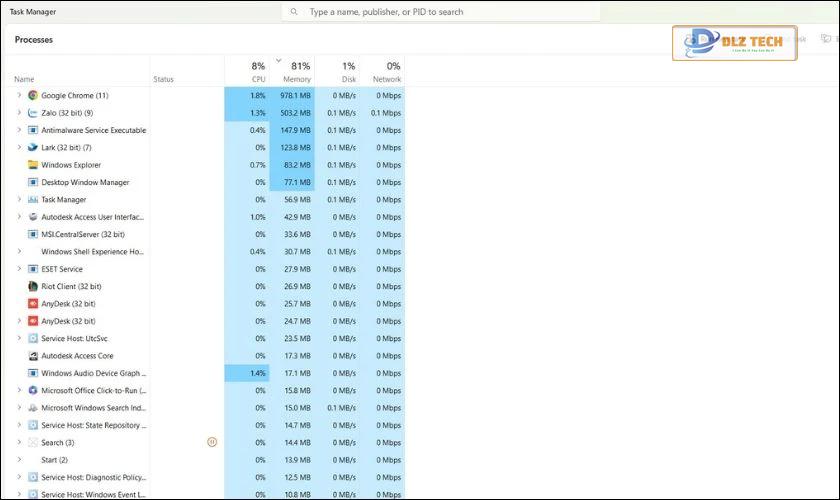This screenshot has width=840, height=500.
Task: Click the Processes page heading
Action: 34,40
